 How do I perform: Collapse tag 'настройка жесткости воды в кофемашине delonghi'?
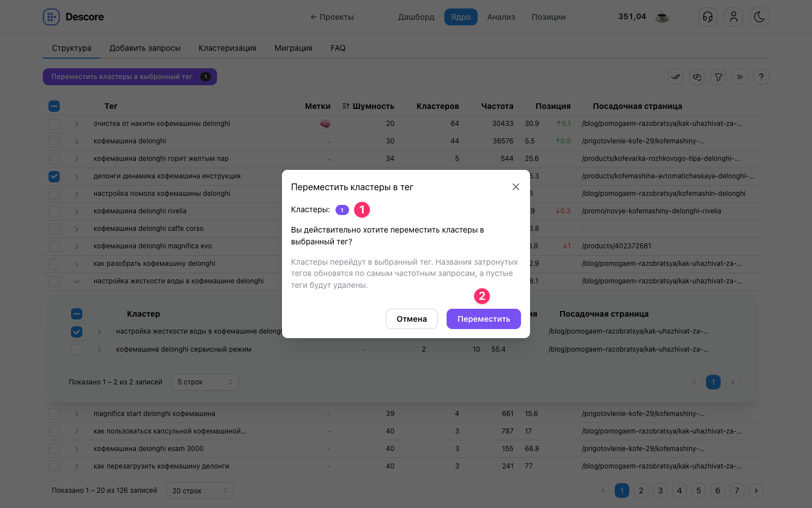coord(77,281)
